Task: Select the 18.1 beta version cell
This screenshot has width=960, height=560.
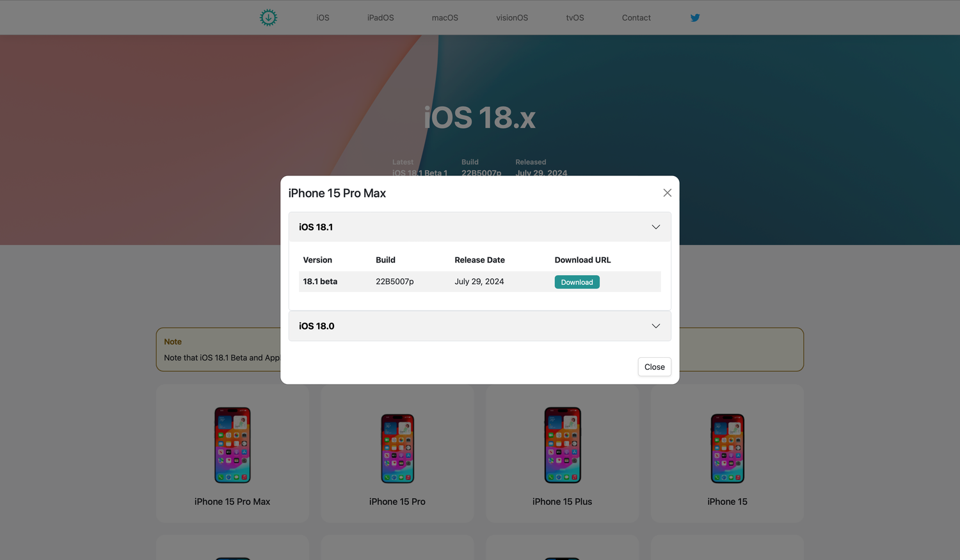Action: (x=320, y=282)
